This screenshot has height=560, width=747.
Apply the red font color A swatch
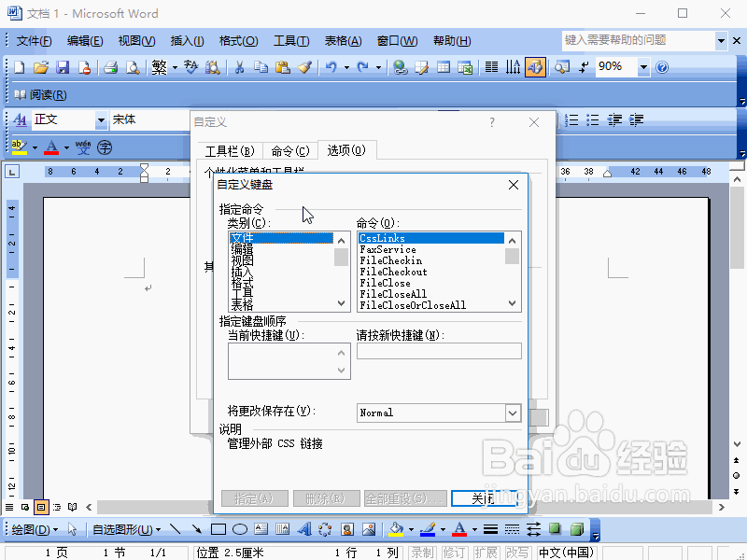pyautogui.click(x=51, y=147)
